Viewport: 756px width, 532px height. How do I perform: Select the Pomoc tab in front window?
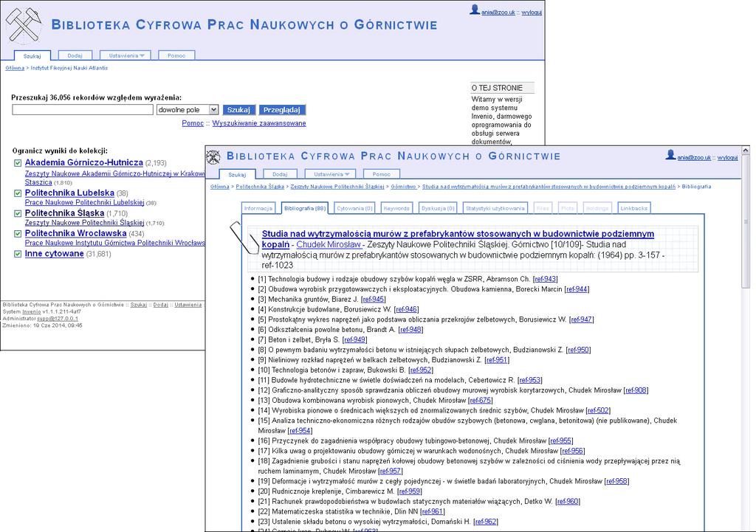(x=382, y=174)
